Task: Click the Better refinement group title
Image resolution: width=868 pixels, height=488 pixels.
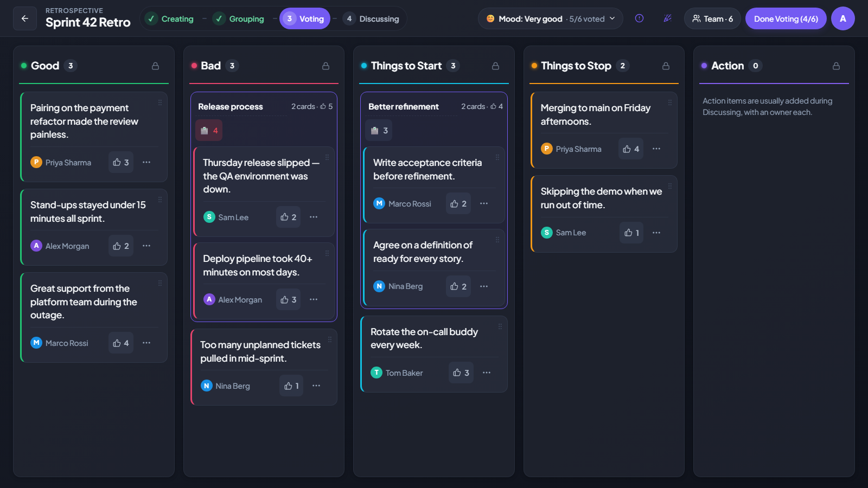Action: pos(404,107)
